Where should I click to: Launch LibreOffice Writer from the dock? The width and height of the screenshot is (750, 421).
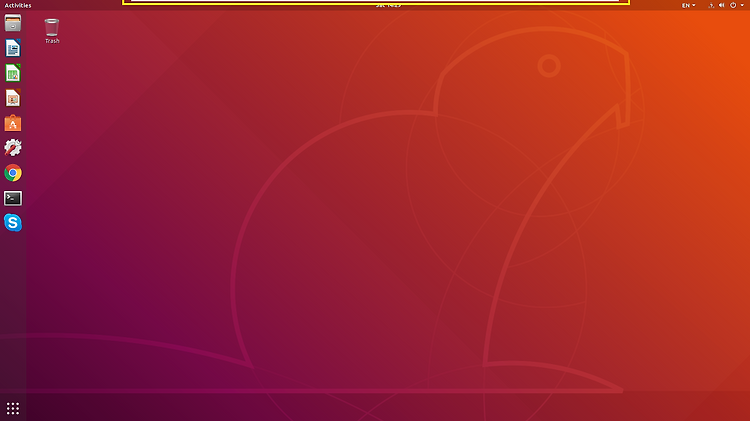pos(13,48)
